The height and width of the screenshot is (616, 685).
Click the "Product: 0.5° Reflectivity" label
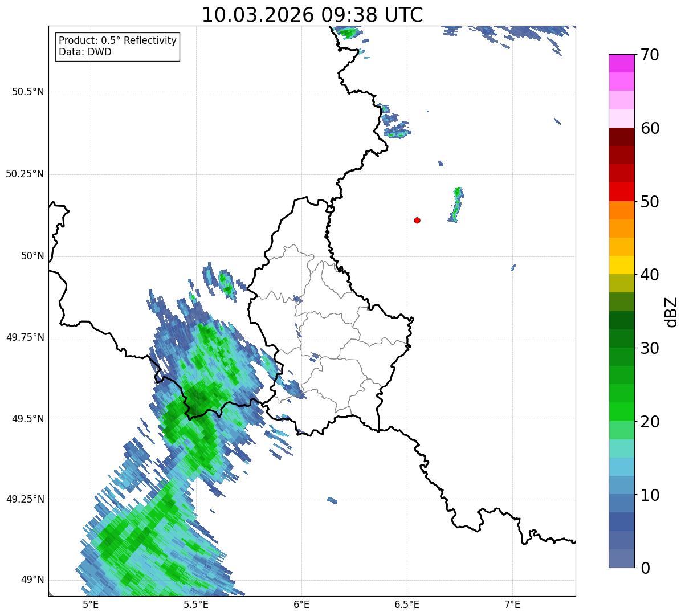click(x=118, y=41)
